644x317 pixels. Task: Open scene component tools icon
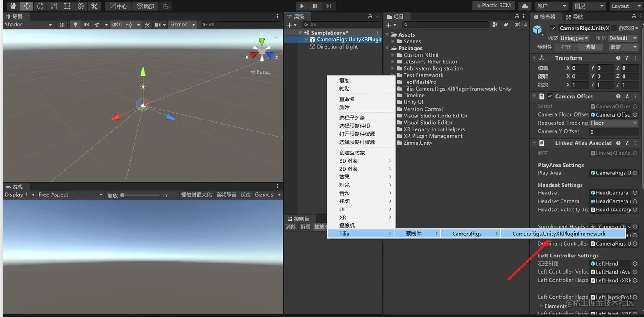click(147, 25)
